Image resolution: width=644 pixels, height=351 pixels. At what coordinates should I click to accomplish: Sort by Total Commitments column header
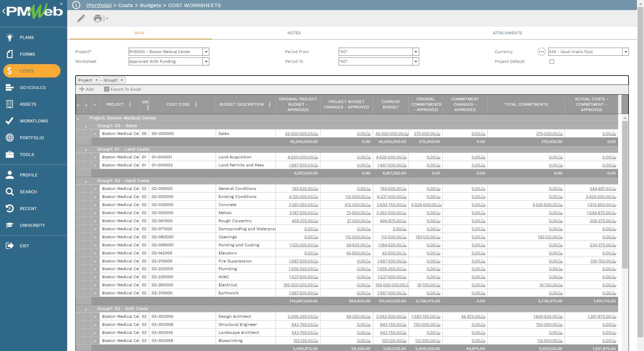(x=526, y=104)
